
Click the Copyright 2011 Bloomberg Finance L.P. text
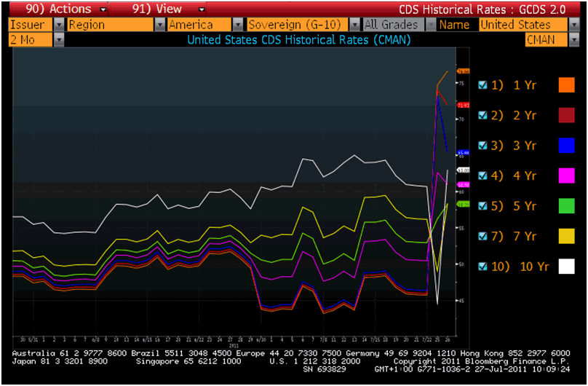point(481,361)
